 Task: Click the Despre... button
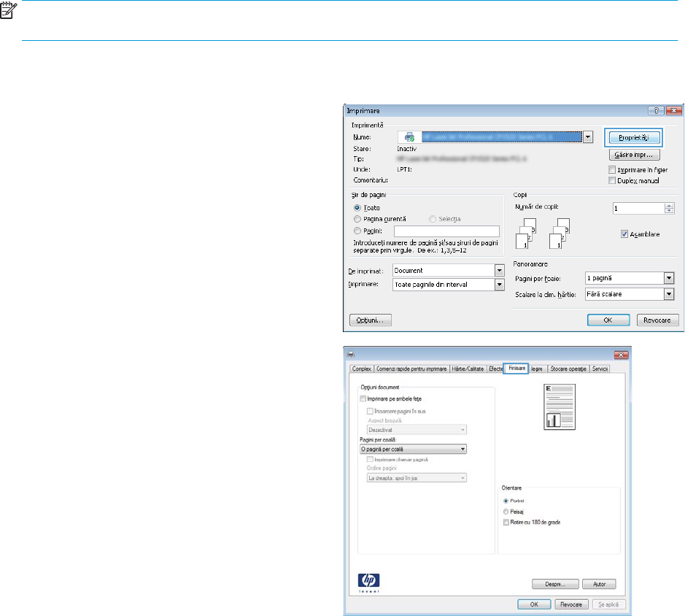click(556, 584)
